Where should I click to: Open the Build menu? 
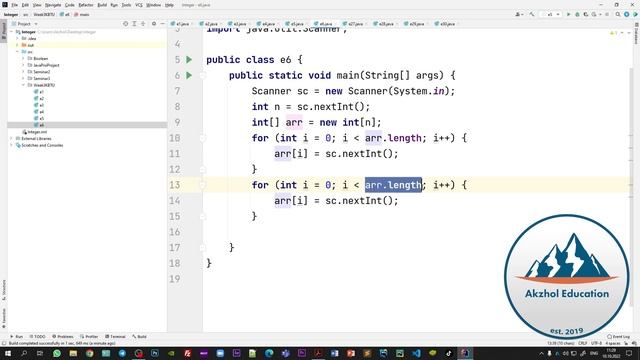(102, 5)
